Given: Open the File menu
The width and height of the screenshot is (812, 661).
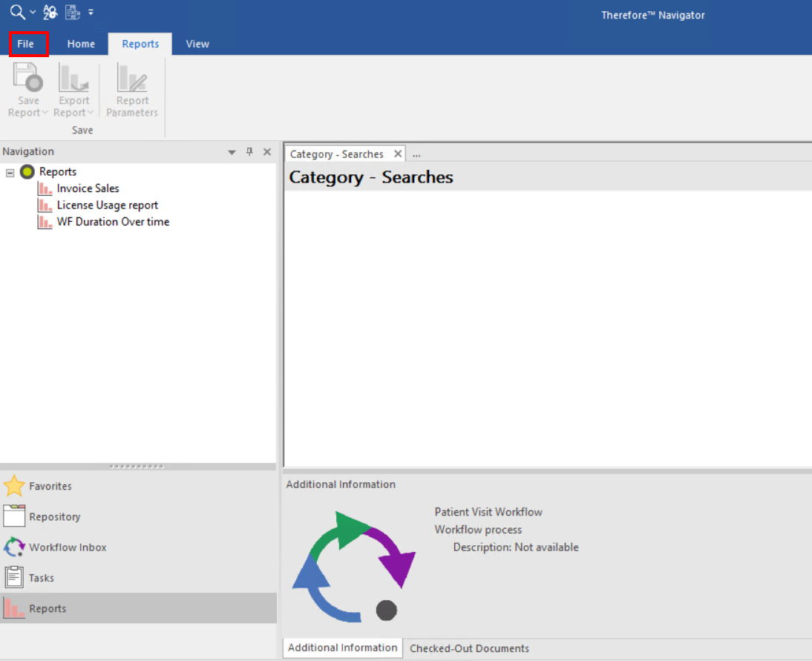Looking at the screenshot, I should [28, 44].
